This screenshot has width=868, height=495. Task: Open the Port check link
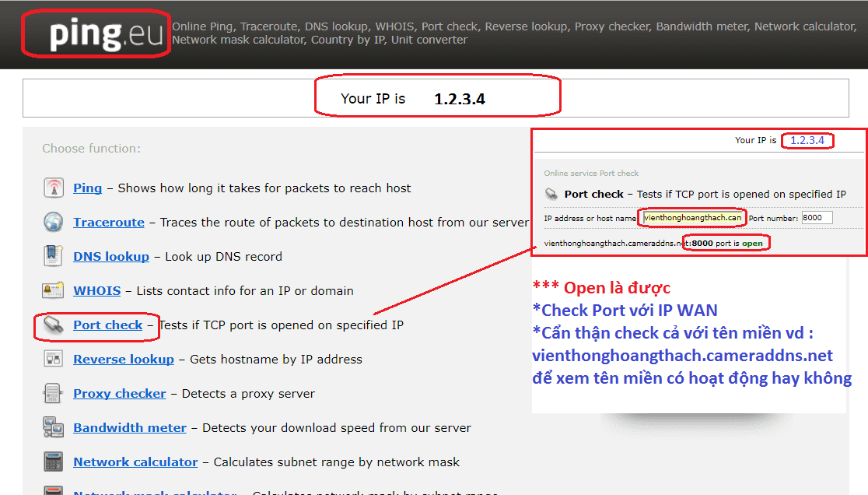pos(108,325)
